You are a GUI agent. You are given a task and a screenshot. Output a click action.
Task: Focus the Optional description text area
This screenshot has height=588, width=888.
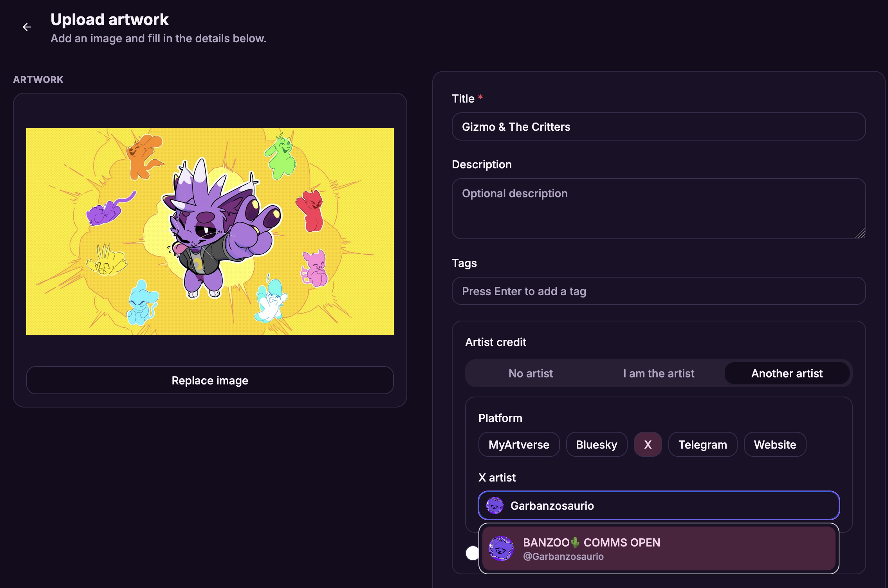pyautogui.click(x=659, y=209)
